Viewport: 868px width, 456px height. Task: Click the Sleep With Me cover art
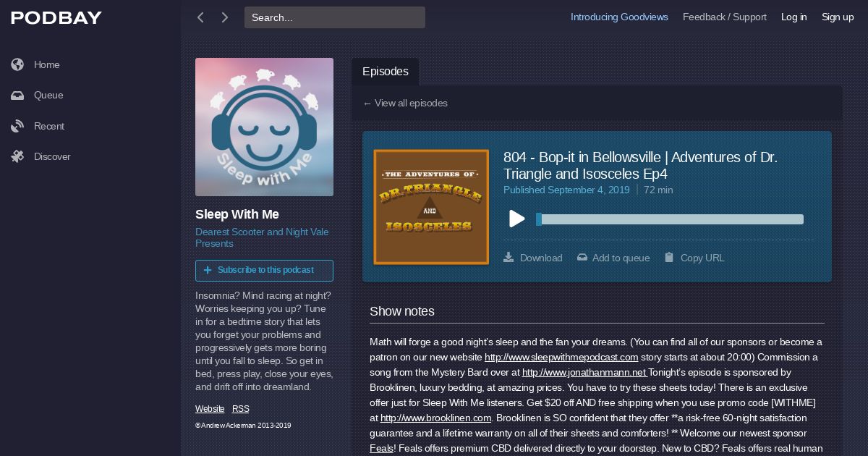(264, 127)
